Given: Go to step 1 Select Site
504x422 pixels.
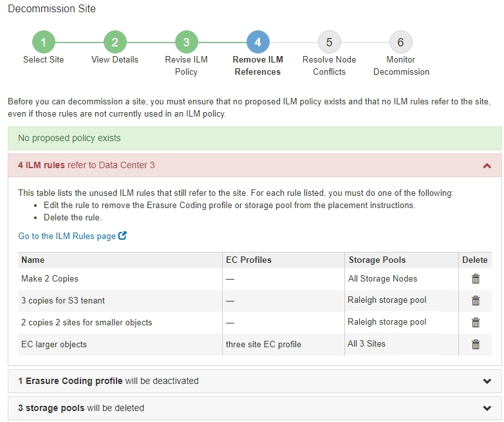Looking at the screenshot, I should [x=44, y=43].
